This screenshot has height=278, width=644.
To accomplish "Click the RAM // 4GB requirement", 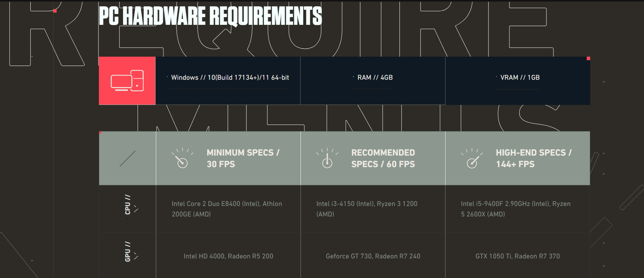I will (x=375, y=78).
